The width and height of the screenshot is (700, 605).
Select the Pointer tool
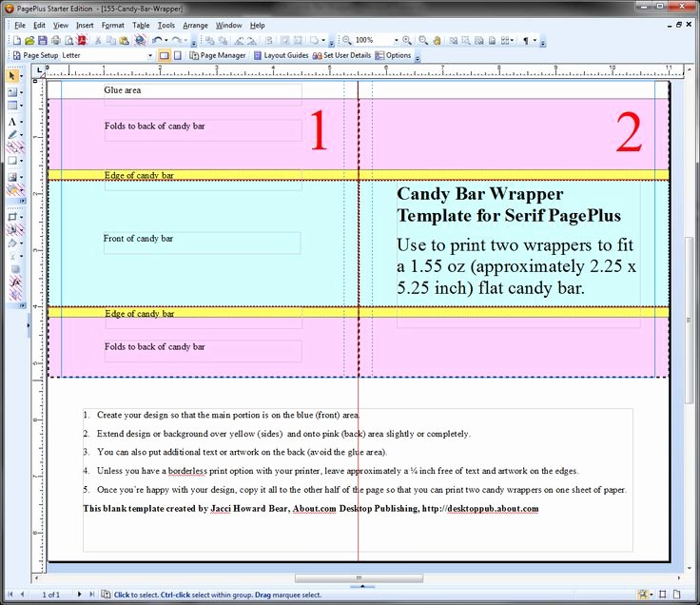[12, 76]
